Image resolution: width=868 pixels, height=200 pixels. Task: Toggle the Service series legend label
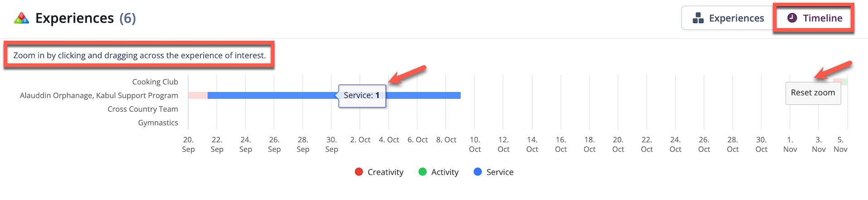[x=500, y=172]
